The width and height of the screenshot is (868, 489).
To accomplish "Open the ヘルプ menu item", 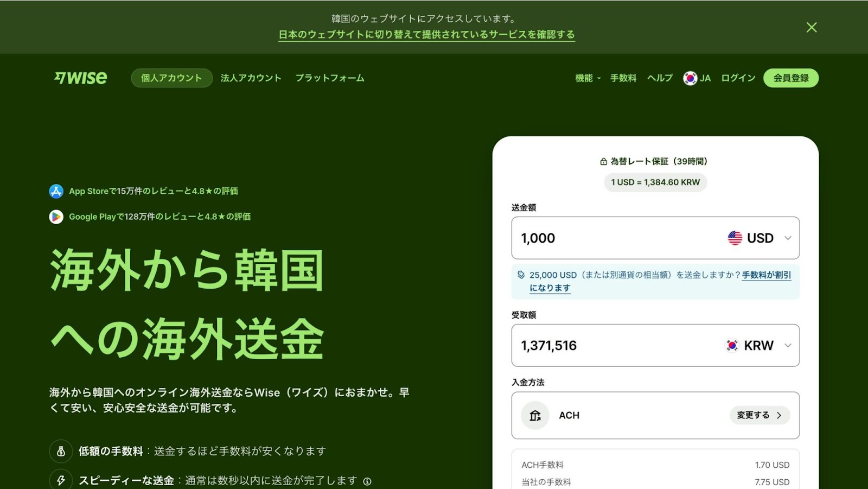I will click(x=660, y=78).
